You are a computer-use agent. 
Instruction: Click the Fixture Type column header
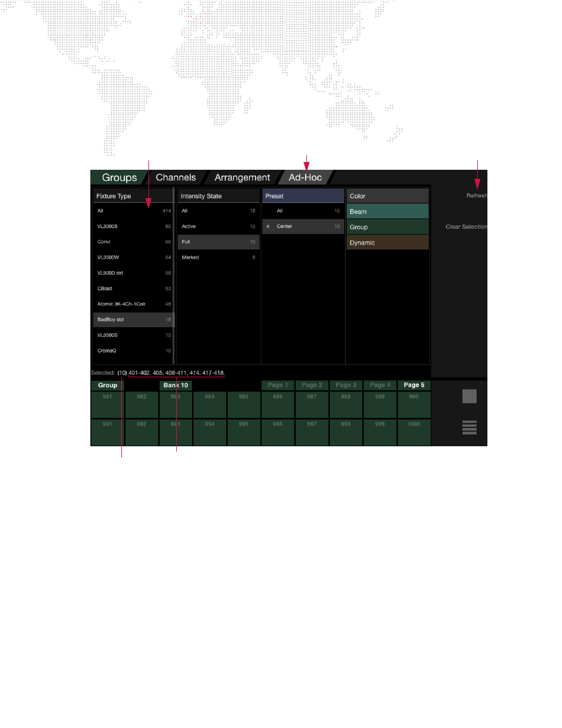pyautogui.click(x=133, y=196)
